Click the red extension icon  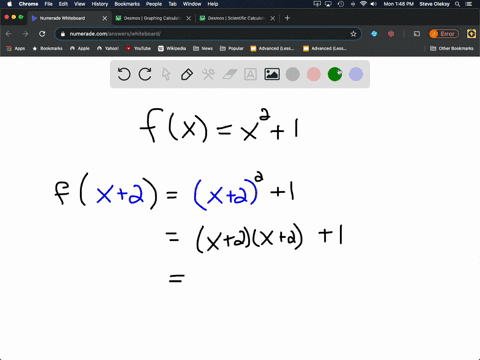(x=391, y=34)
